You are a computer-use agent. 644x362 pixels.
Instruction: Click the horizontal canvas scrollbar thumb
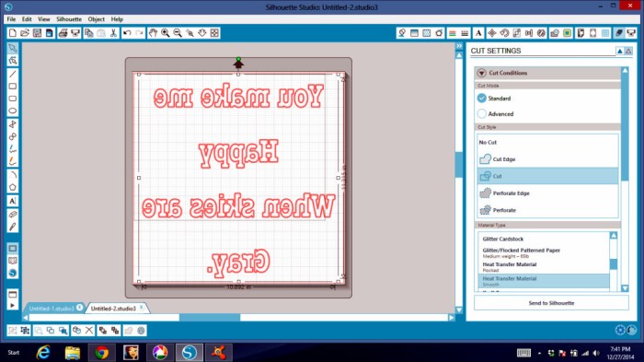[210, 318]
